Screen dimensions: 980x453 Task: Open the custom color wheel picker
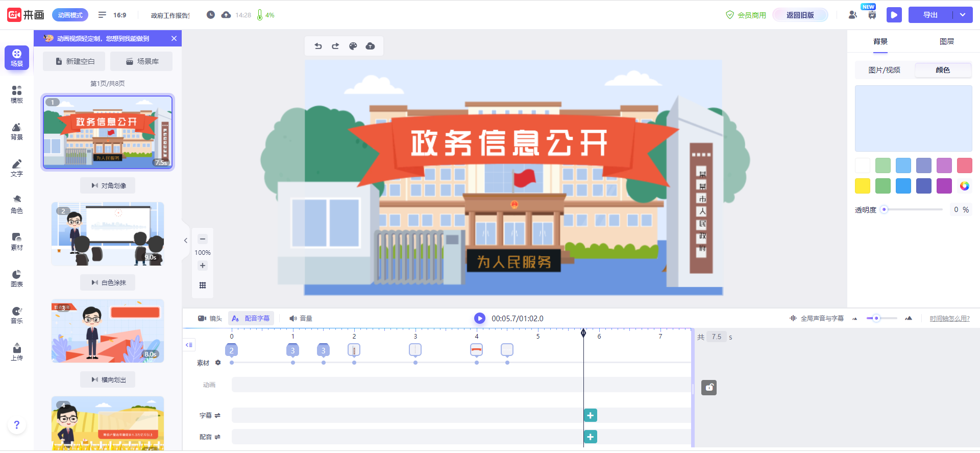click(965, 186)
